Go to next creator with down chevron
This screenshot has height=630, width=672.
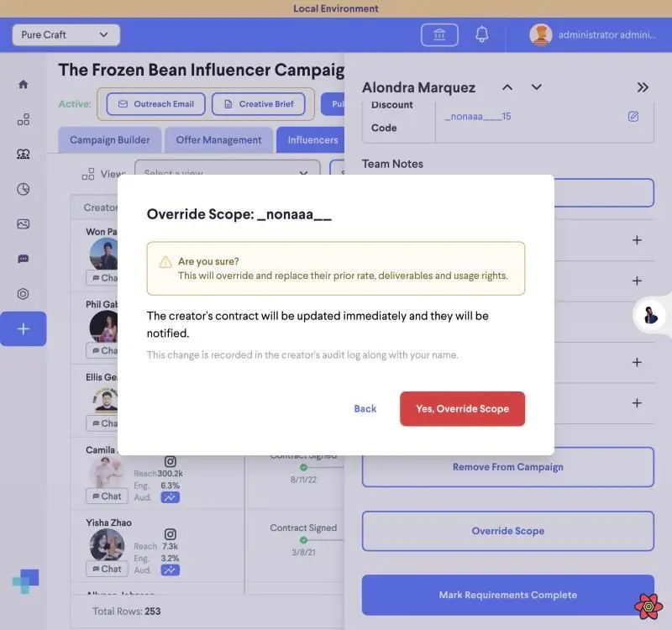[x=536, y=87]
